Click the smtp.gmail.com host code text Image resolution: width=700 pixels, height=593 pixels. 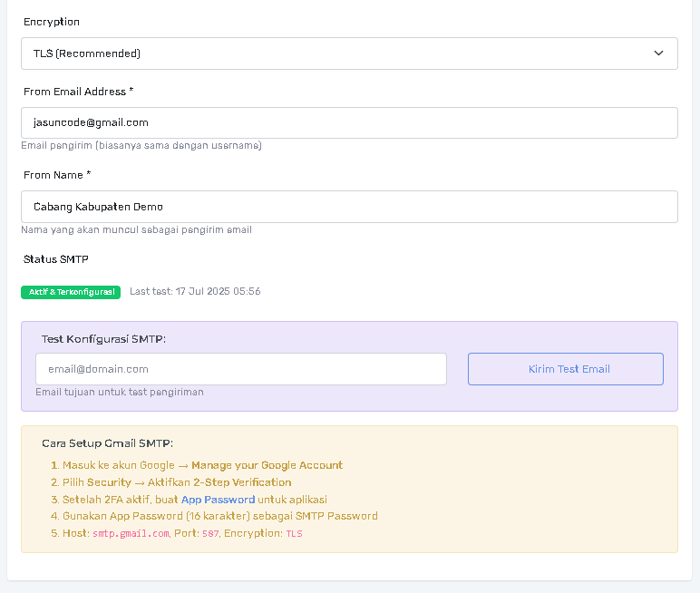(x=131, y=534)
